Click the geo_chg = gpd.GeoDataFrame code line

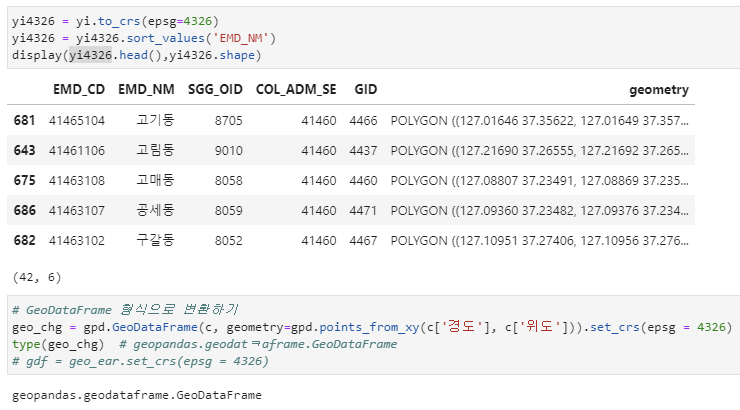pyautogui.click(x=372, y=327)
